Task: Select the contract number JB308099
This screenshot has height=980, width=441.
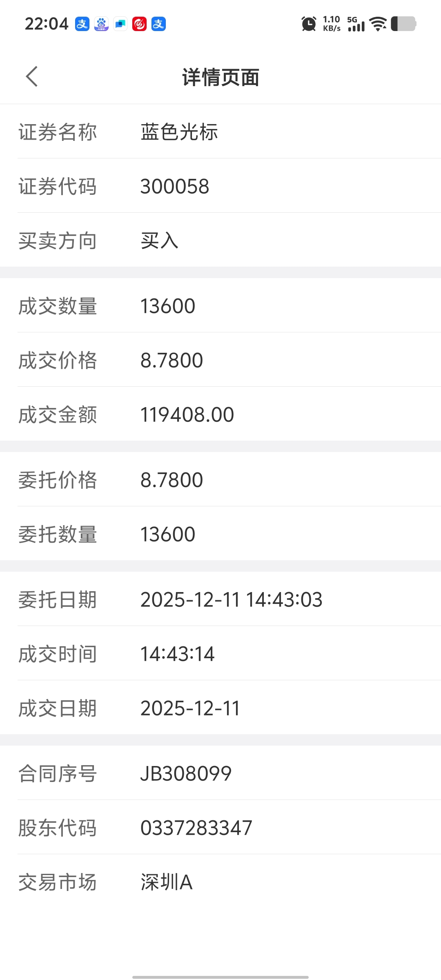Action: tap(186, 773)
